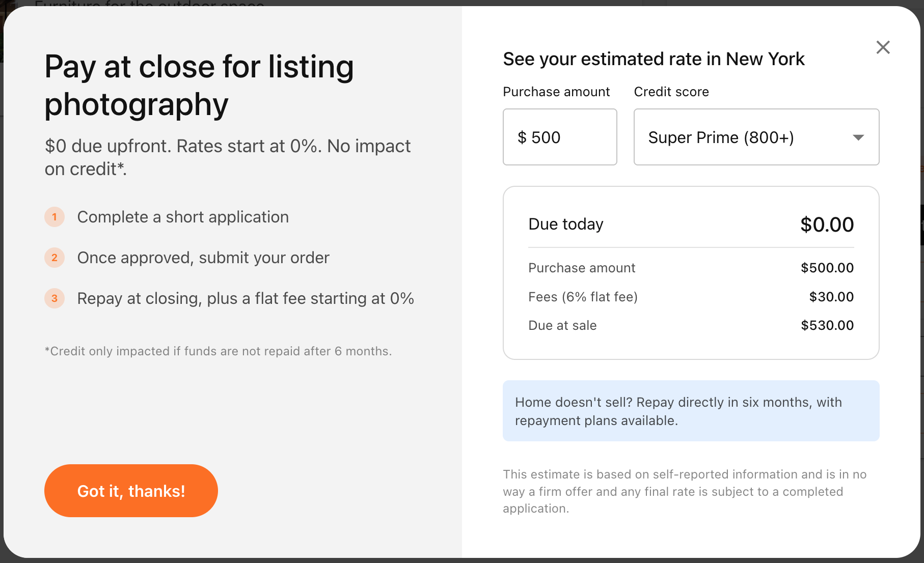Image resolution: width=924 pixels, height=563 pixels.
Task: Click the blue repayment plans info banner
Action: tap(691, 411)
